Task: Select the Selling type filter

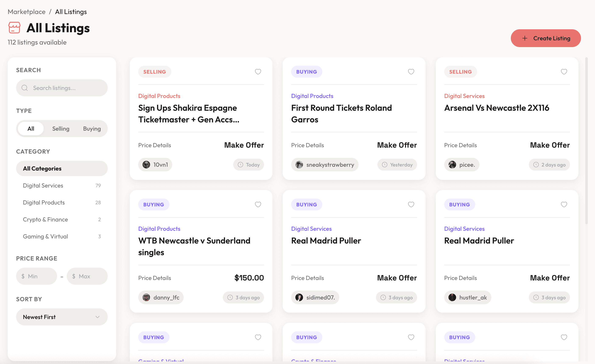Action: coord(61,129)
